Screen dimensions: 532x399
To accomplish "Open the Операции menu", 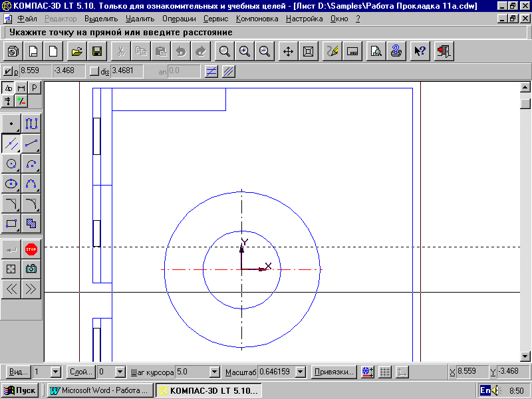I will click(x=179, y=19).
